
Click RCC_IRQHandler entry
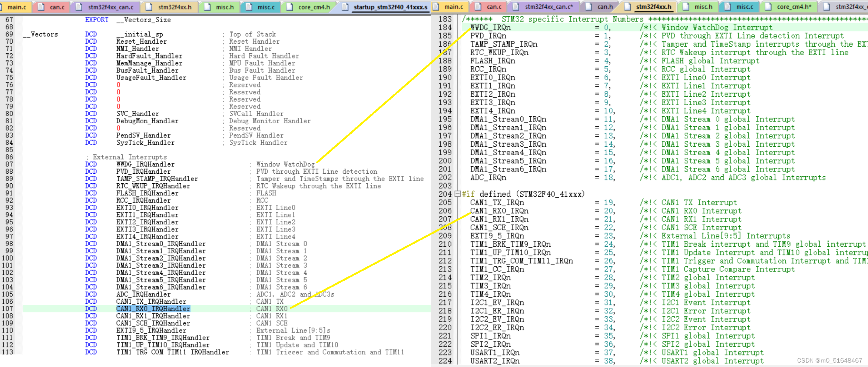click(143, 200)
